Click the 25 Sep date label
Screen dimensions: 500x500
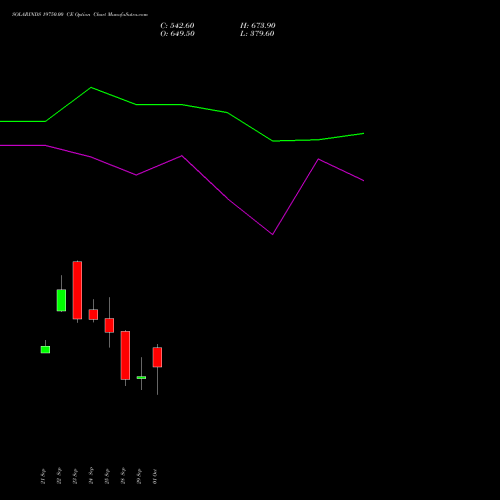(107, 476)
